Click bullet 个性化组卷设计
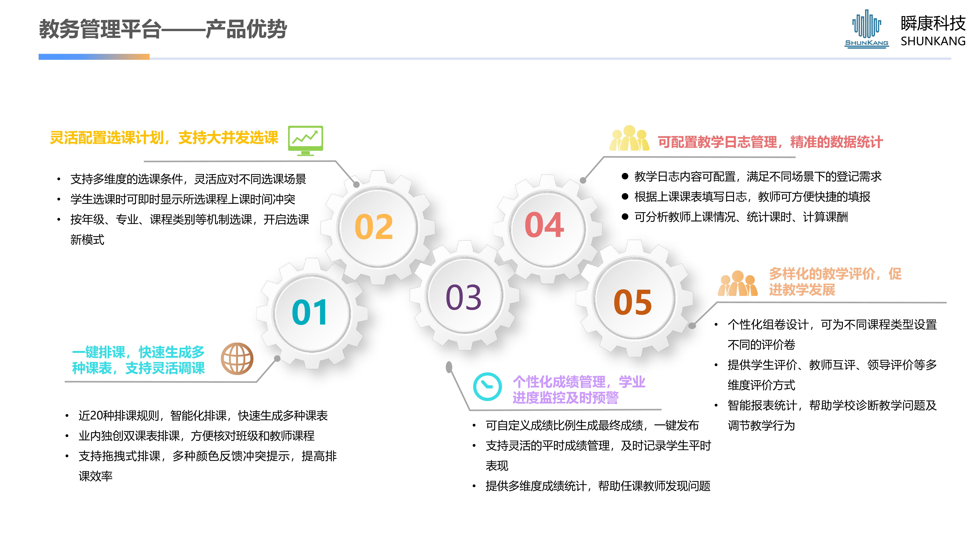 tap(832, 335)
